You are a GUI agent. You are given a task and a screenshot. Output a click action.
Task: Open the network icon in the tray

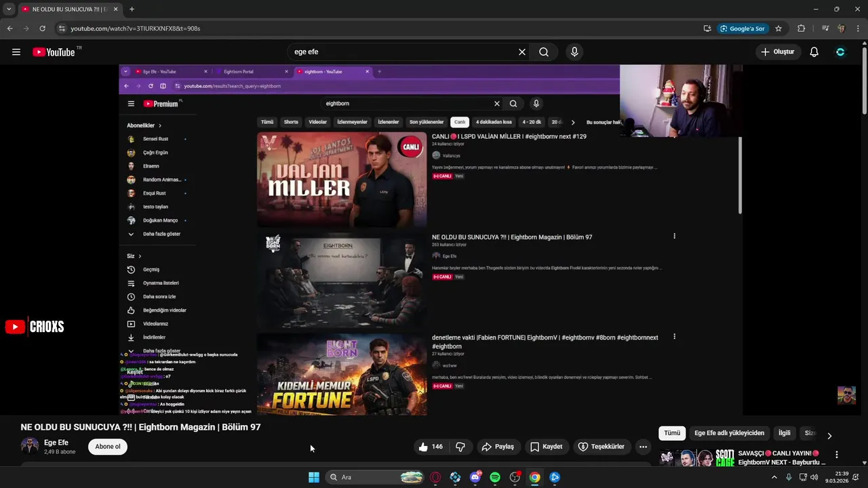tap(802, 477)
